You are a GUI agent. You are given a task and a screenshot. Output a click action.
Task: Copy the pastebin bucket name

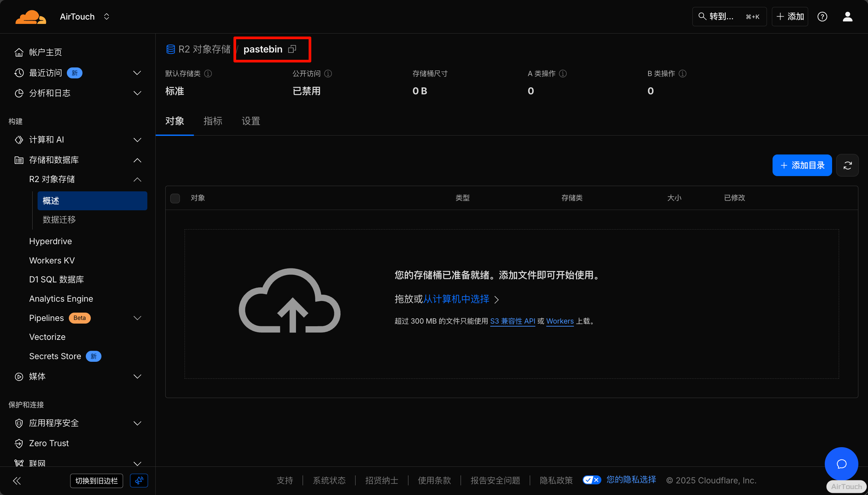tap(292, 49)
